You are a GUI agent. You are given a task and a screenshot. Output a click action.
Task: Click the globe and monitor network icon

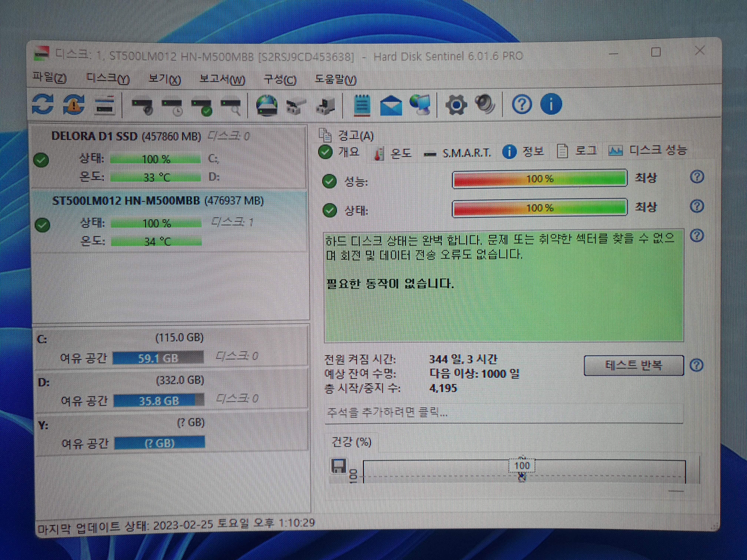(420, 105)
